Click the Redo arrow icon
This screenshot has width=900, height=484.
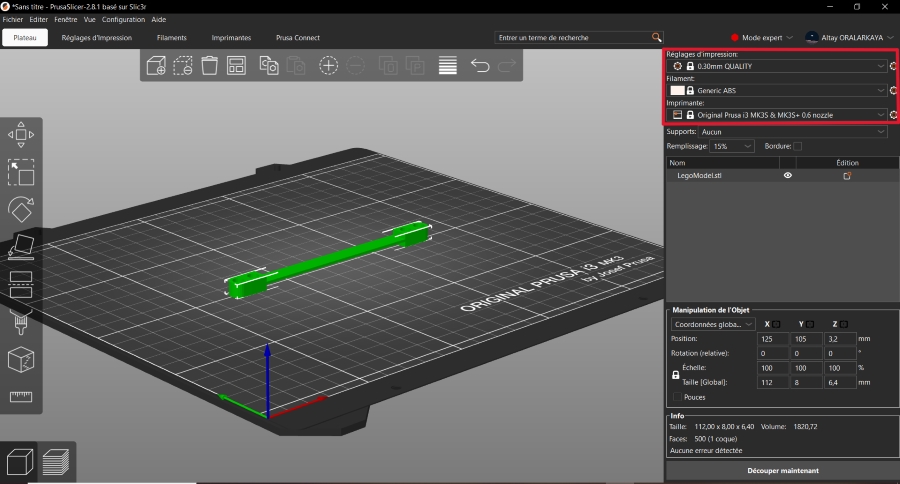[507, 65]
